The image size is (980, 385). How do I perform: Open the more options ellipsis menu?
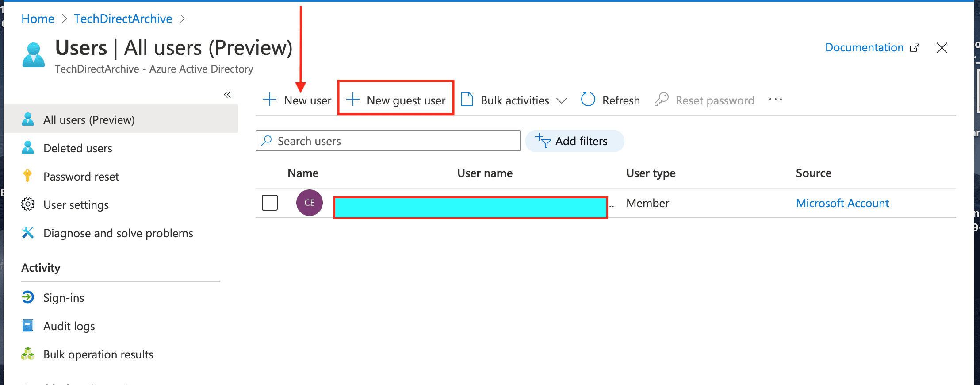coord(775,100)
